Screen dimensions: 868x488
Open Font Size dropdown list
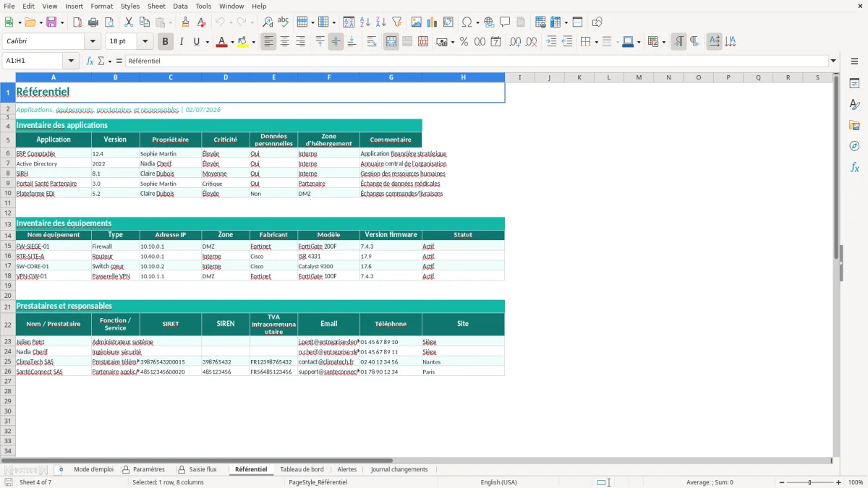[x=145, y=42]
